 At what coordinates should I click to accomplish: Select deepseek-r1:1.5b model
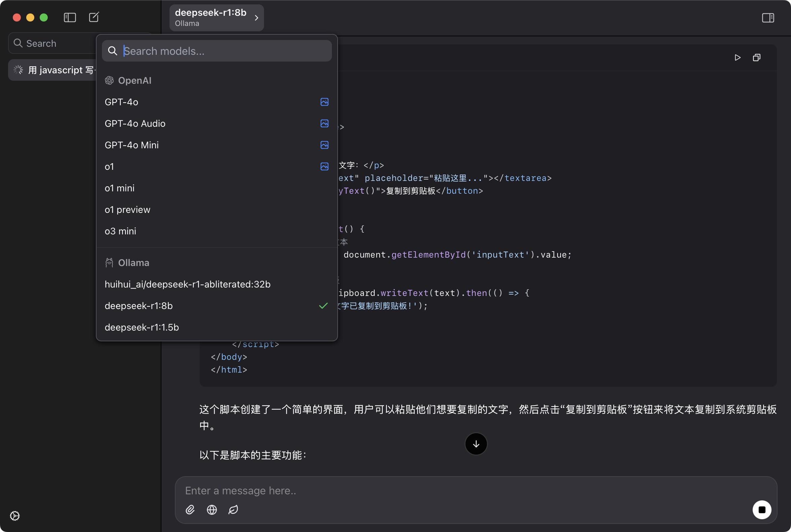(142, 327)
